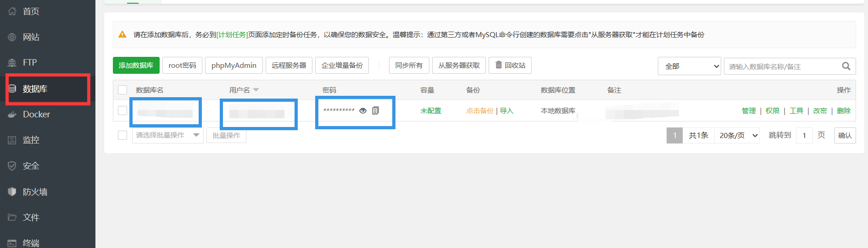Show password with the eye icon

click(x=363, y=110)
